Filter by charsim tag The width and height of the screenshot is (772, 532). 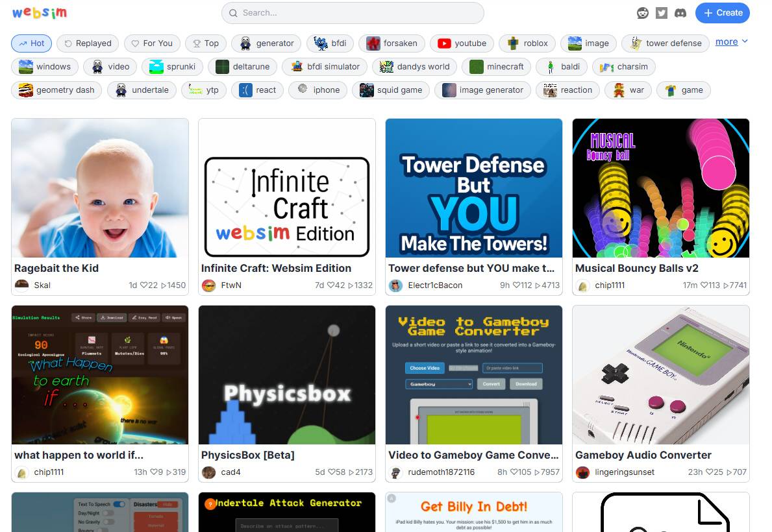(x=624, y=66)
